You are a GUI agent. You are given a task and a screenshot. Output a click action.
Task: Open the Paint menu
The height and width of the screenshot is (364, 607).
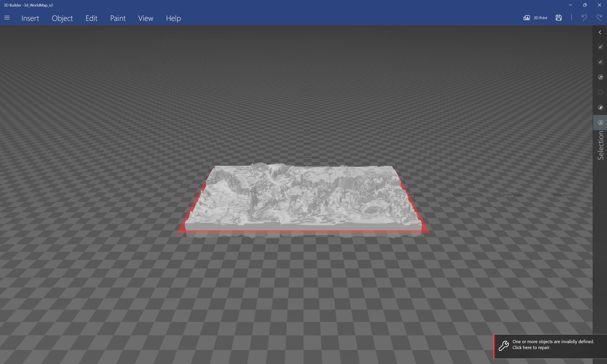tap(118, 18)
